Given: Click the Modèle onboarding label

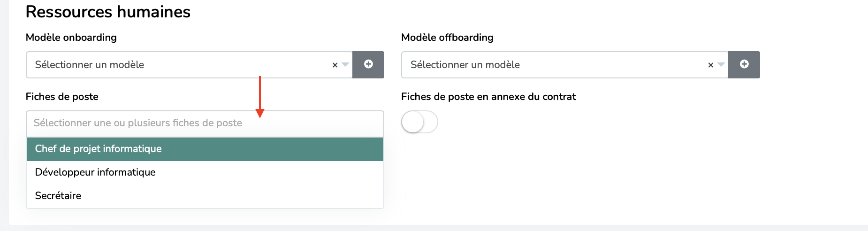Looking at the screenshot, I should tap(71, 38).
